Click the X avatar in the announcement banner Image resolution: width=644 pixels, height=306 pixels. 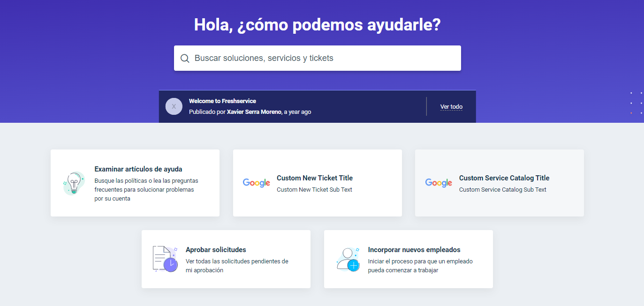[x=174, y=106]
